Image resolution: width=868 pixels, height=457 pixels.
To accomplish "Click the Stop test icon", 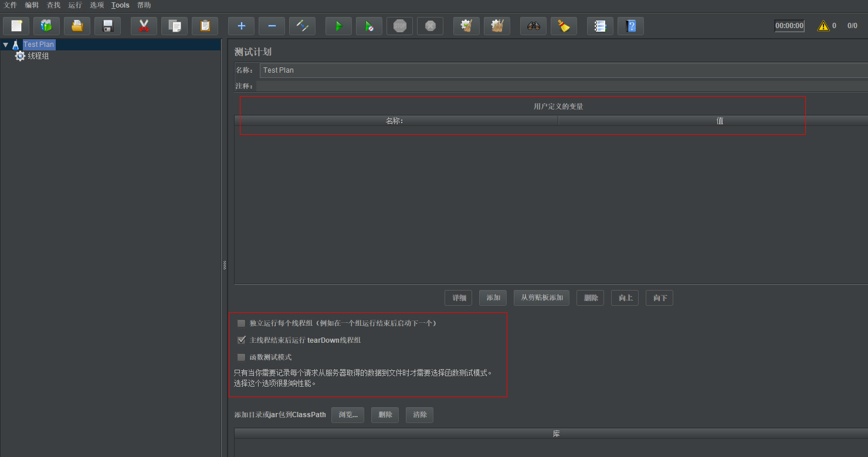I will click(x=399, y=26).
